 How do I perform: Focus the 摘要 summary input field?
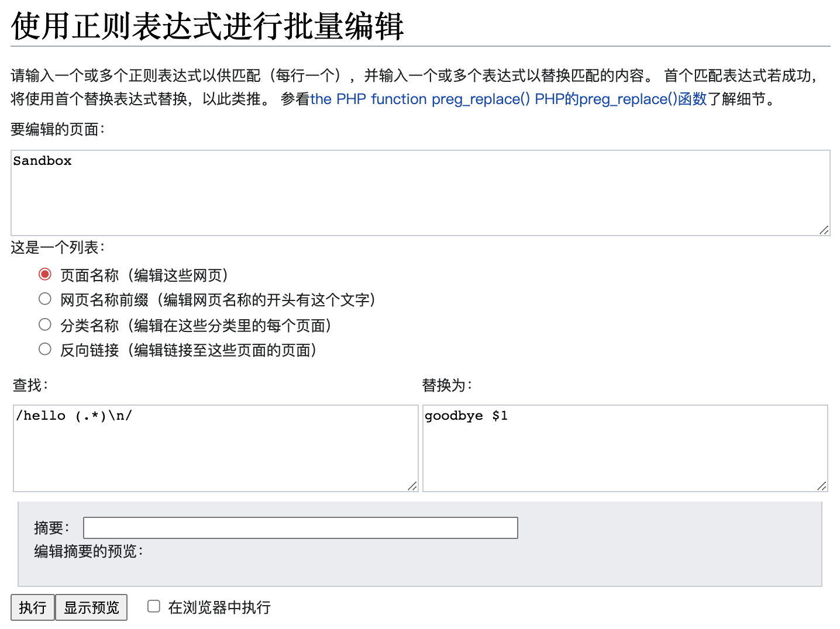click(300, 528)
